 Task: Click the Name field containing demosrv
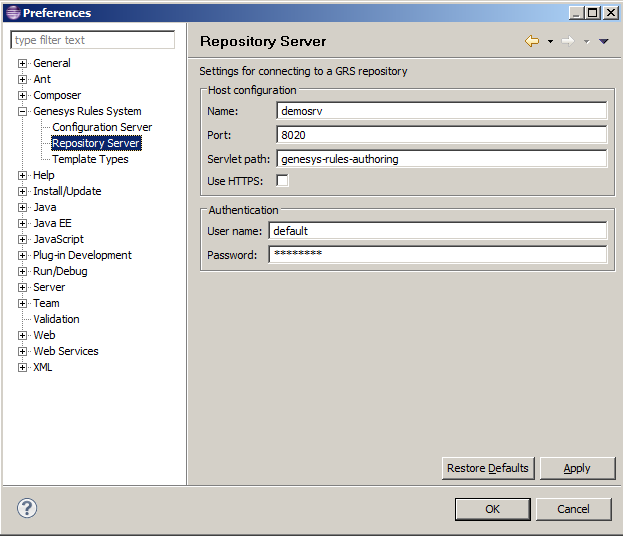coord(441,111)
